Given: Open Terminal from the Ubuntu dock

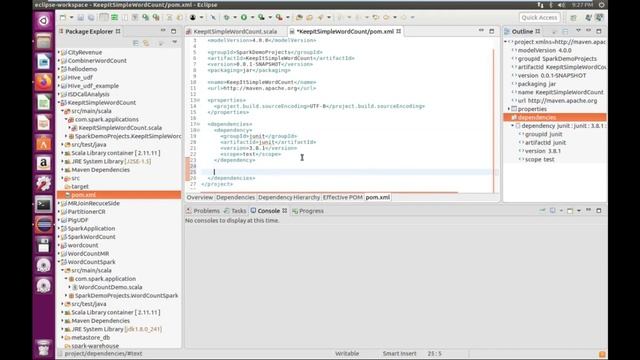Looking at the screenshot, I should click(x=44, y=204).
